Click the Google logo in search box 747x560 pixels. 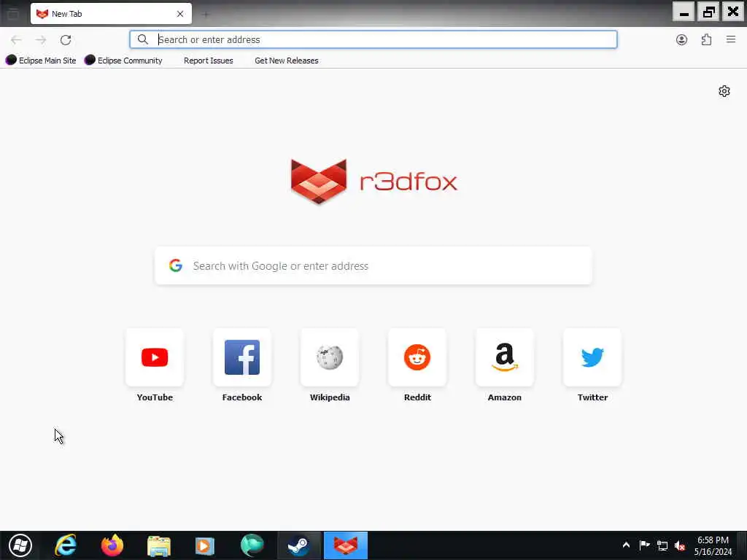[x=176, y=265]
